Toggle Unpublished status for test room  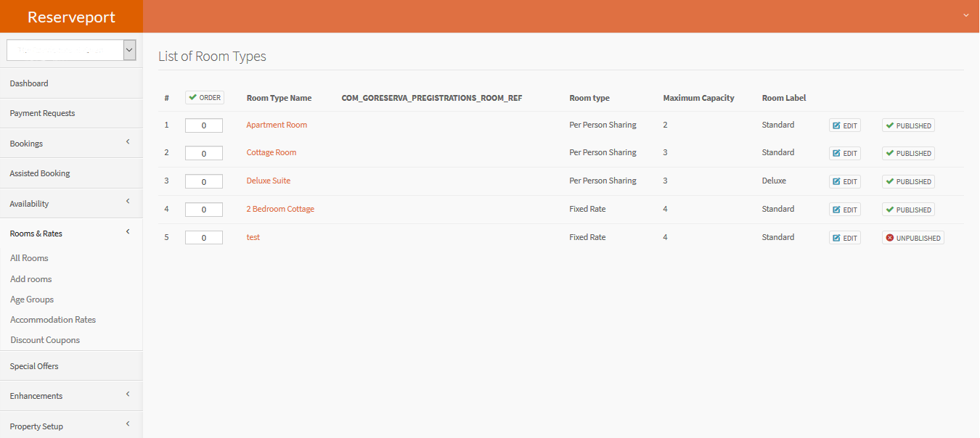coord(913,238)
